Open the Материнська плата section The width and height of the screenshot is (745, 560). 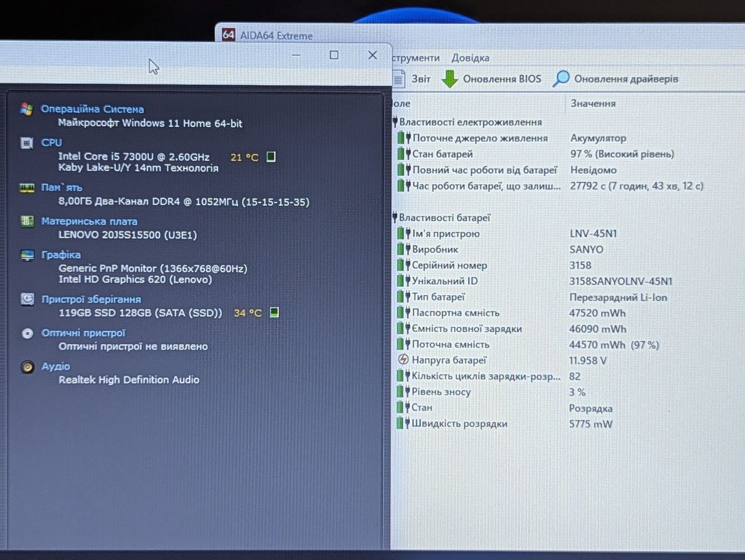pos(89,221)
